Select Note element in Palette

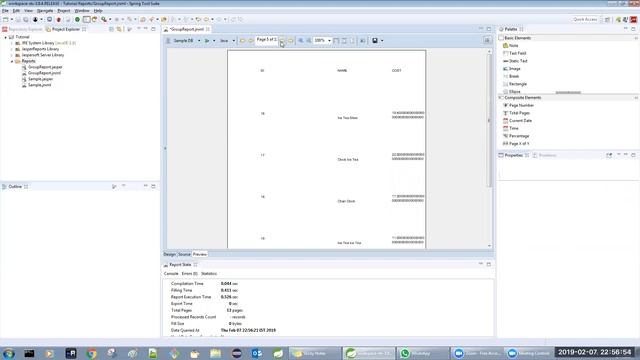511,46
